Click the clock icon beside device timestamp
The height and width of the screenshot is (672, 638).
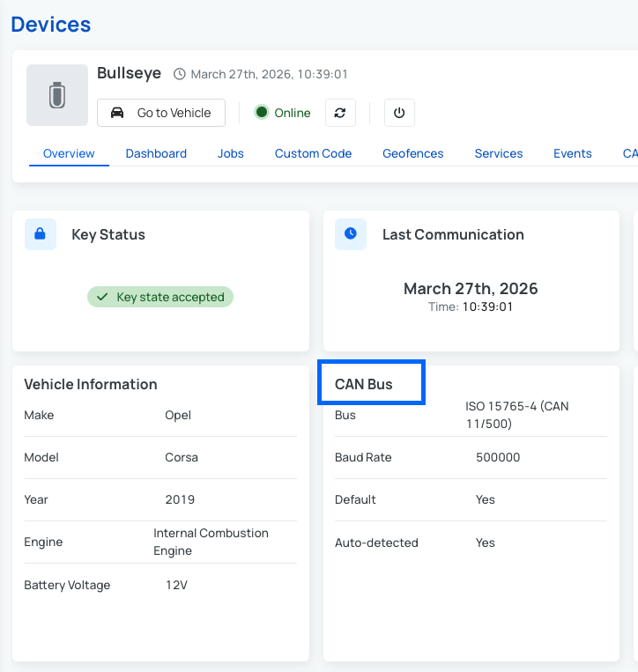coord(180,75)
